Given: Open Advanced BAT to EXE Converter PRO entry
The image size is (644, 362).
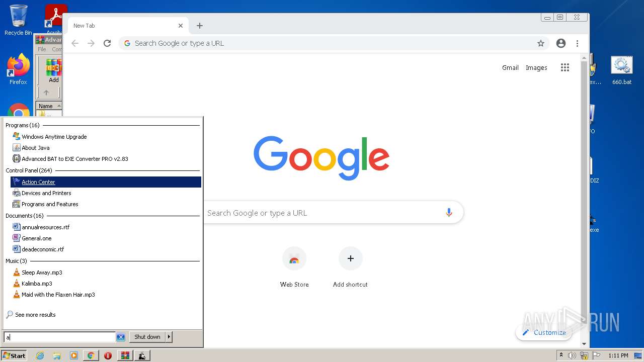Looking at the screenshot, I should 74,159.
